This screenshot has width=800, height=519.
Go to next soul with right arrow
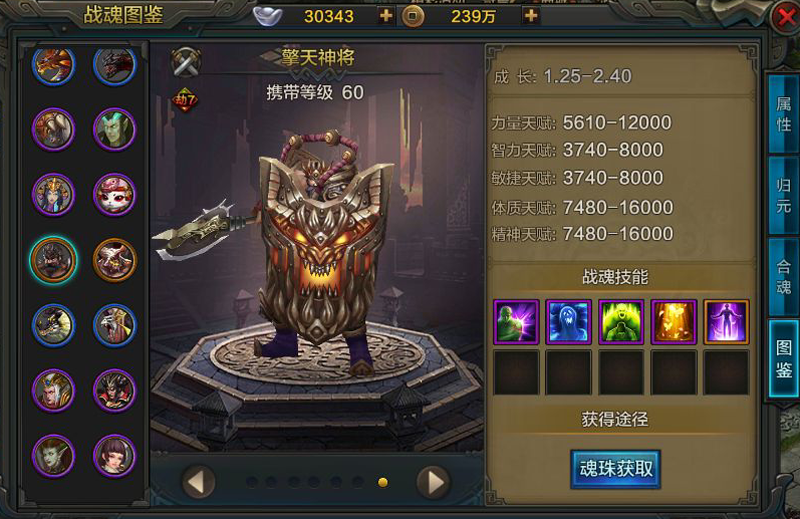click(433, 482)
